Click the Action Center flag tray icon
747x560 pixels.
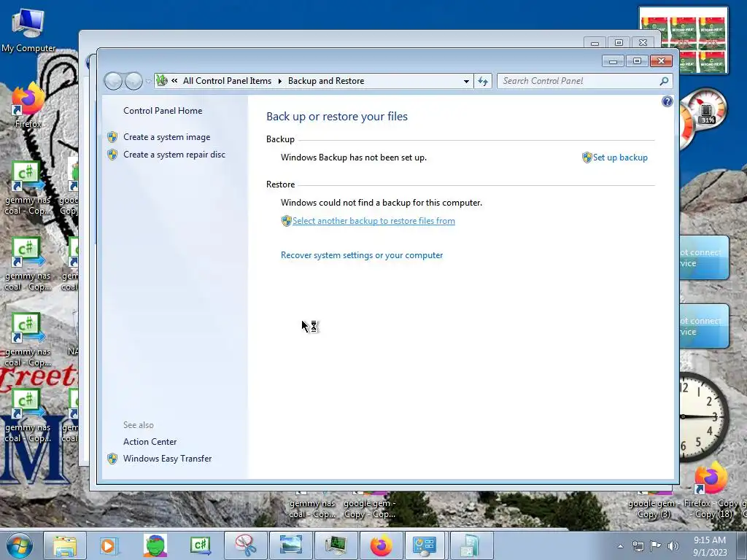(x=656, y=546)
